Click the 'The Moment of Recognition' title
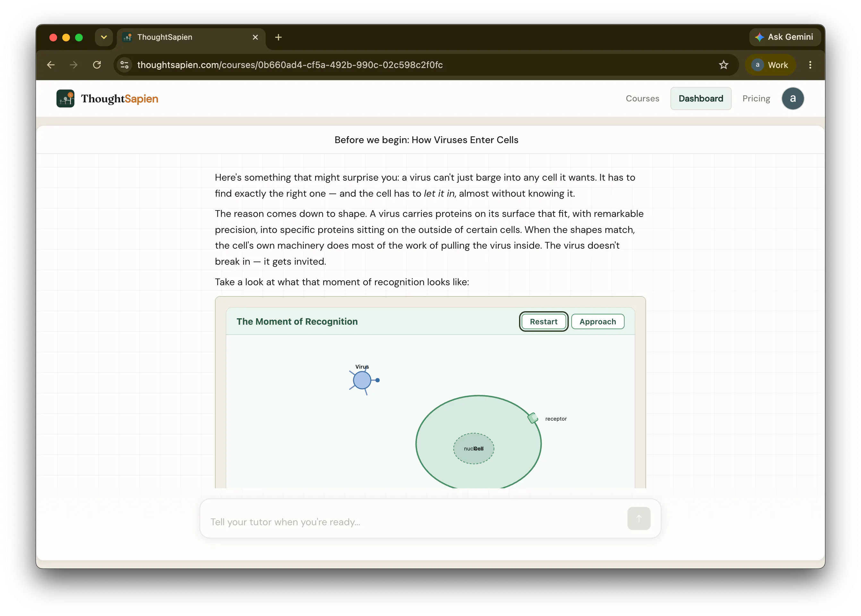The image size is (861, 616). [x=297, y=321]
